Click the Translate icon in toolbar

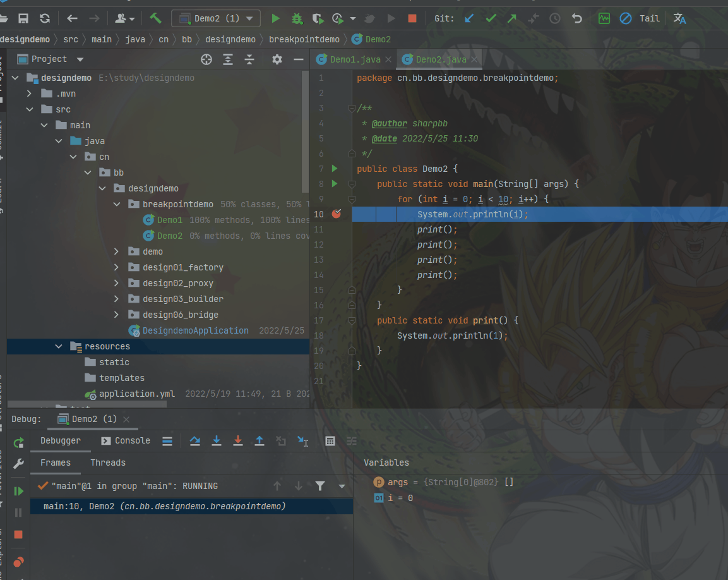pos(680,18)
